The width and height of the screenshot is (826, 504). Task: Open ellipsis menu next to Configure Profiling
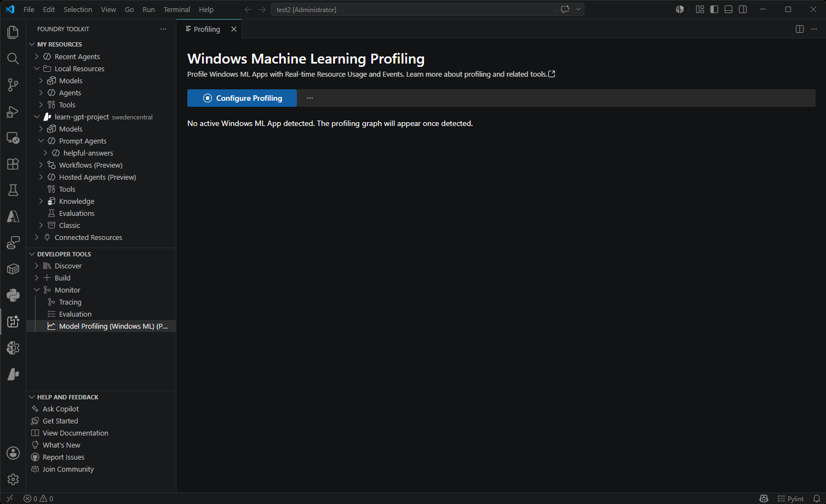tap(310, 98)
